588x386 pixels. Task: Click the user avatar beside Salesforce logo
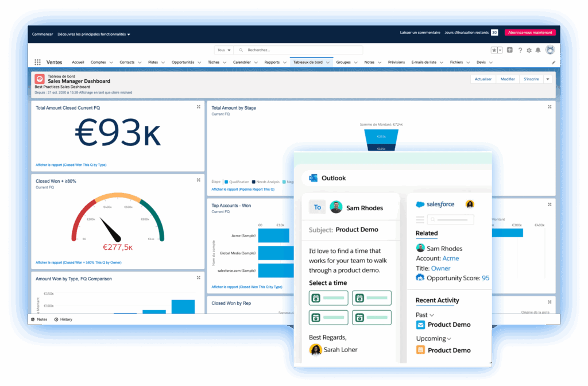tap(470, 204)
